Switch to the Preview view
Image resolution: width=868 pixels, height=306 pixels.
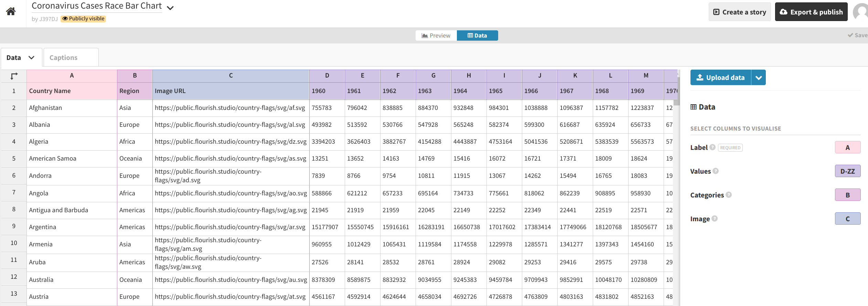click(436, 35)
